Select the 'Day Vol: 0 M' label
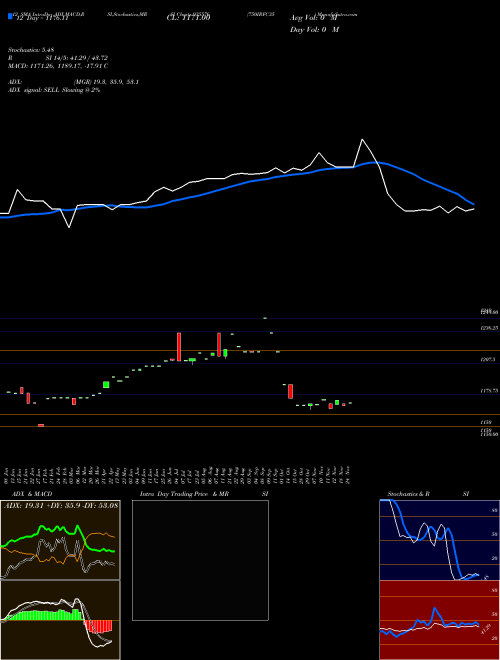The width and height of the screenshot is (500, 660). [x=314, y=30]
